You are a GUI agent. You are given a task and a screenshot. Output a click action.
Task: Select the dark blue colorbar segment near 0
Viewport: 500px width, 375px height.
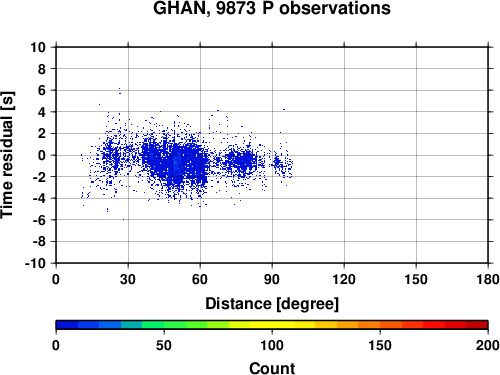67,325
